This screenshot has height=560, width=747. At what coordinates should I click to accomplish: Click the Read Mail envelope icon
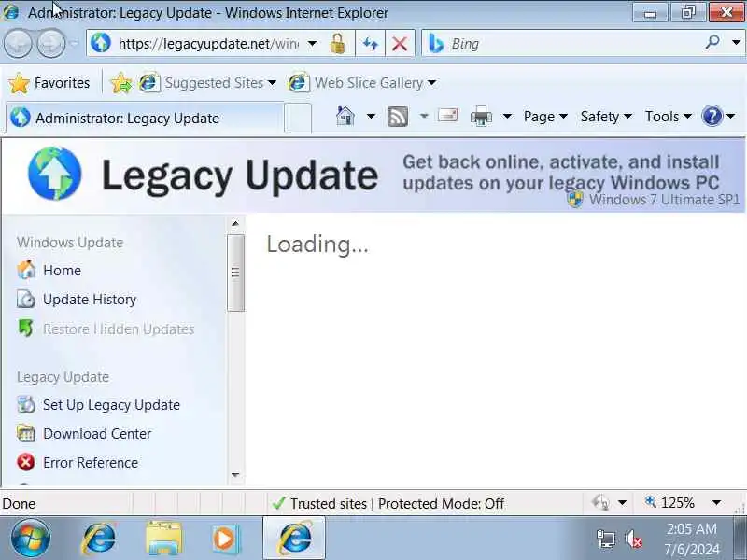[448, 115]
